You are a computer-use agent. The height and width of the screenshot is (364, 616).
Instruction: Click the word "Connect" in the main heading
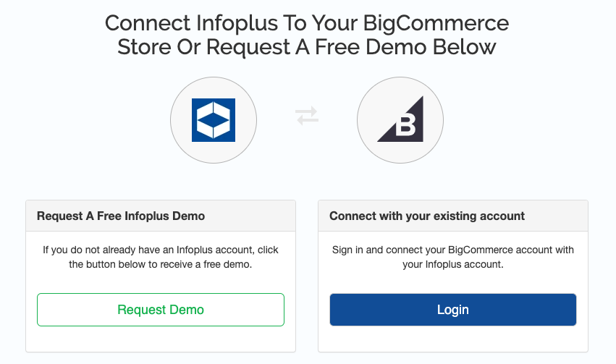pos(146,23)
